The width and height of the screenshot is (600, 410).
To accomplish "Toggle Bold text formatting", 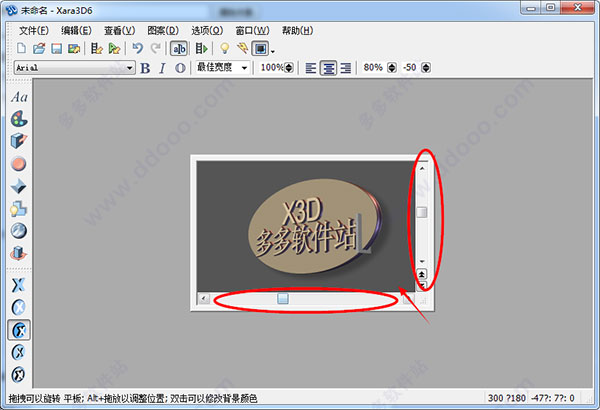I will pos(145,68).
